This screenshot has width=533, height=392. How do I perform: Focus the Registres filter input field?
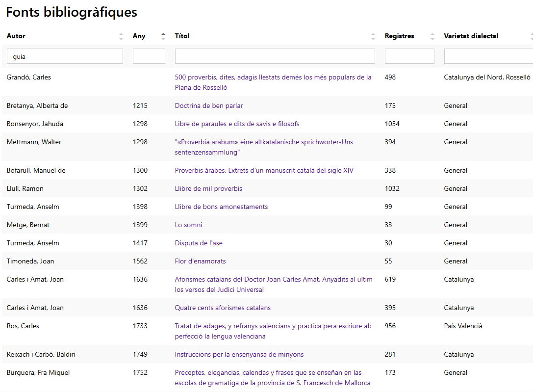point(409,56)
